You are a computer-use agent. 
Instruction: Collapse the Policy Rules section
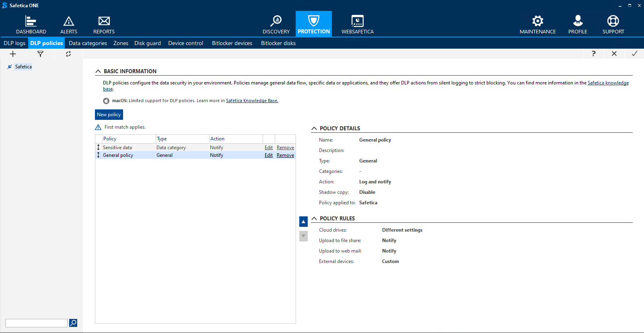tap(314, 218)
